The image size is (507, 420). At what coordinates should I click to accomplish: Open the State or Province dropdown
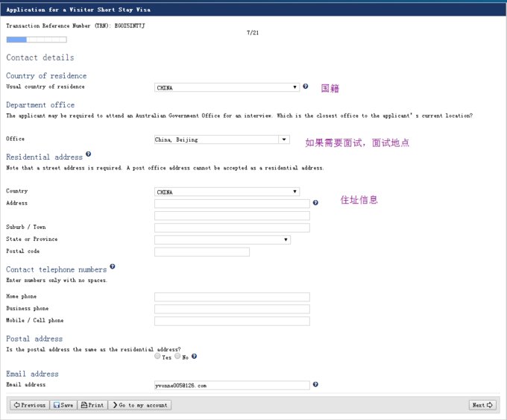(222, 239)
